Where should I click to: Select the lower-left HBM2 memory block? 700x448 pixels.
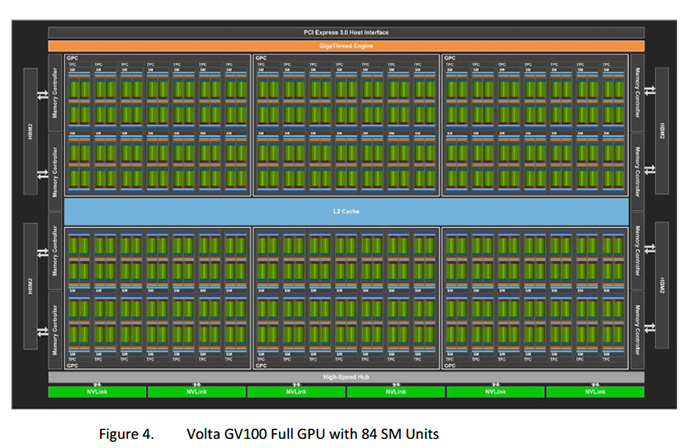point(30,286)
